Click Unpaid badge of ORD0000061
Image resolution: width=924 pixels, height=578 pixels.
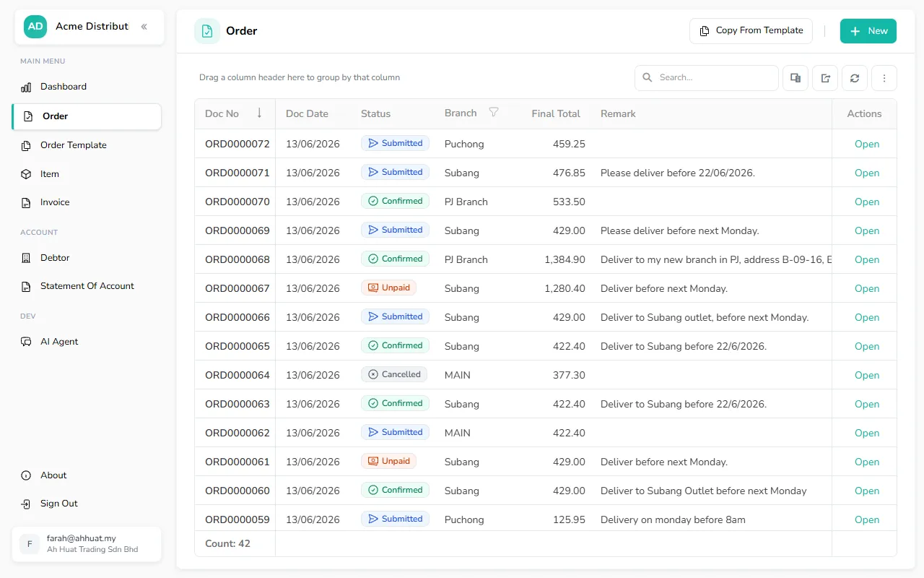[388, 461]
